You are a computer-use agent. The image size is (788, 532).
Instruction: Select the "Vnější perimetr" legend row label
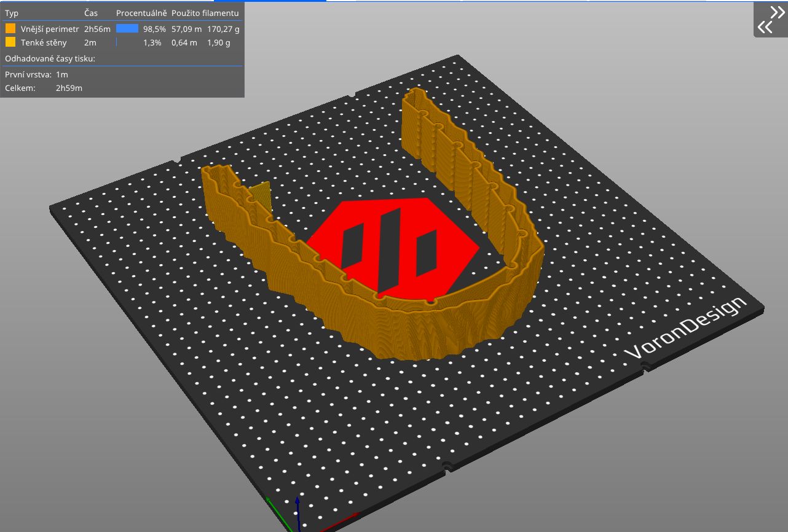[50, 29]
